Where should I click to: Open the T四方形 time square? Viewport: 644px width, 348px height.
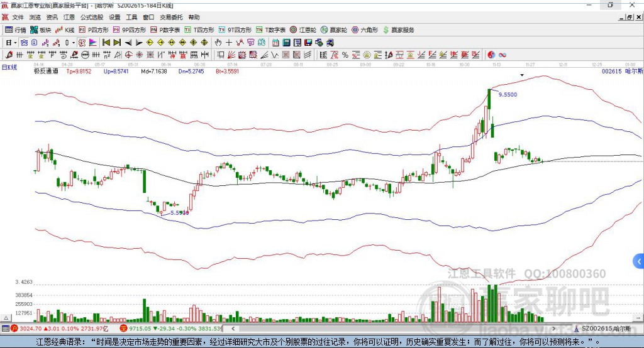199,30
